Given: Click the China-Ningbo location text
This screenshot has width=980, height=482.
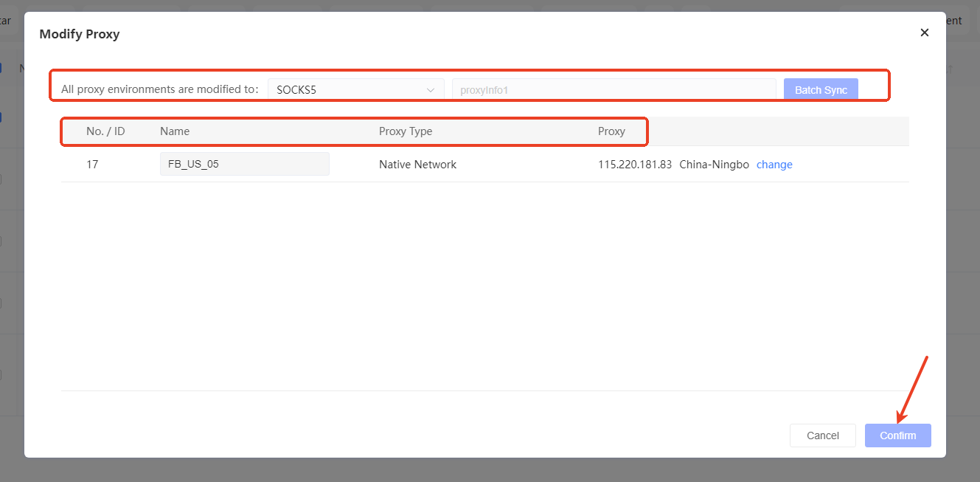Looking at the screenshot, I should pos(714,165).
